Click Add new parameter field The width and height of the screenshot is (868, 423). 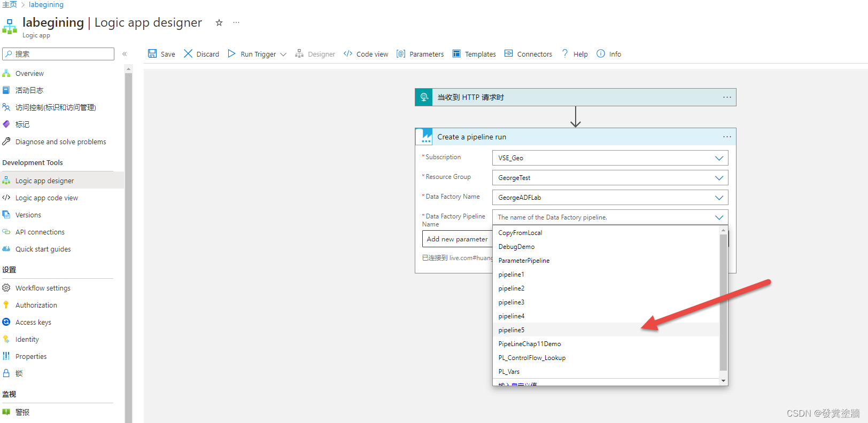[458, 239]
